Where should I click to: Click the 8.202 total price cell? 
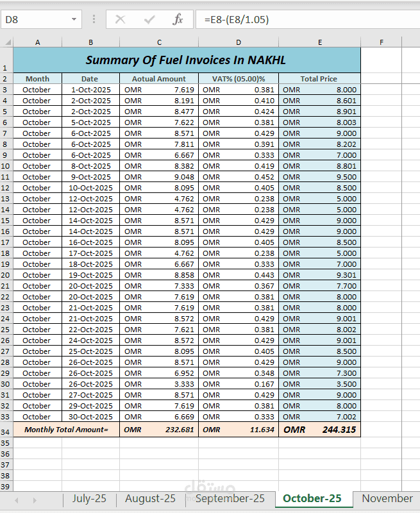click(x=319, y=144)
